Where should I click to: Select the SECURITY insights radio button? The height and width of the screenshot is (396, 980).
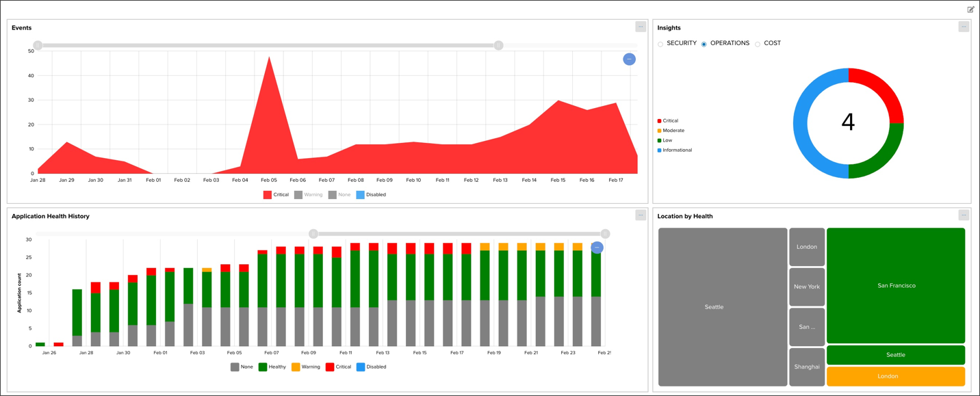[x=661, y=44]
